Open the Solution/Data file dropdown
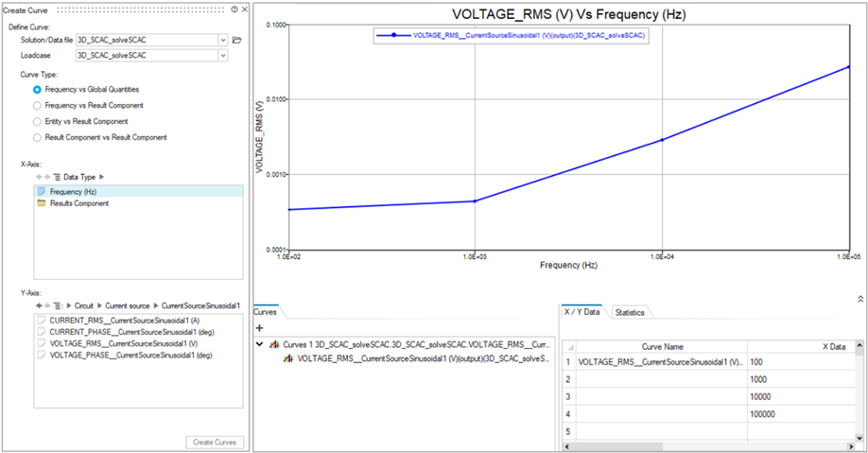The width and height of the screenshot is (868, 453). pos(222,40)
